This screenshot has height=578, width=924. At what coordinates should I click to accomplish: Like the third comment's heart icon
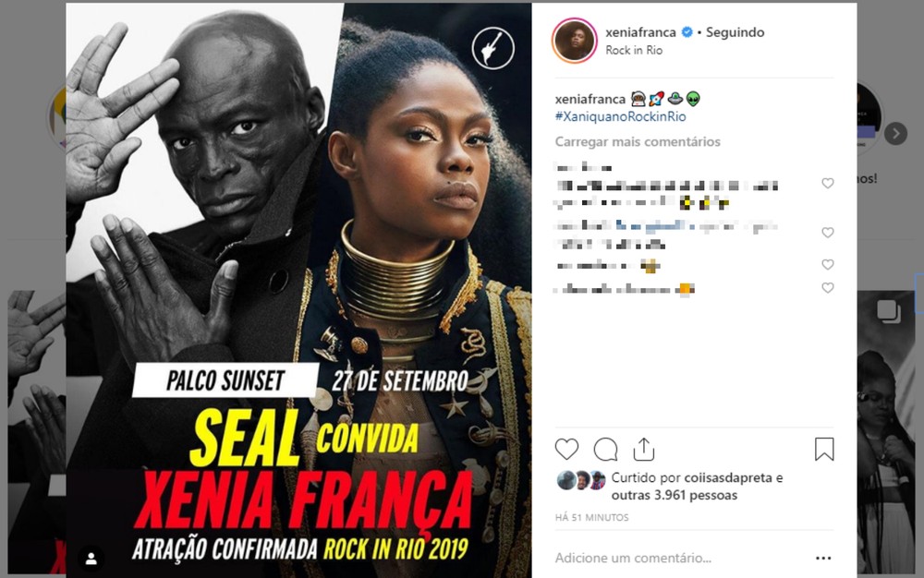click(x=827, y=264)
